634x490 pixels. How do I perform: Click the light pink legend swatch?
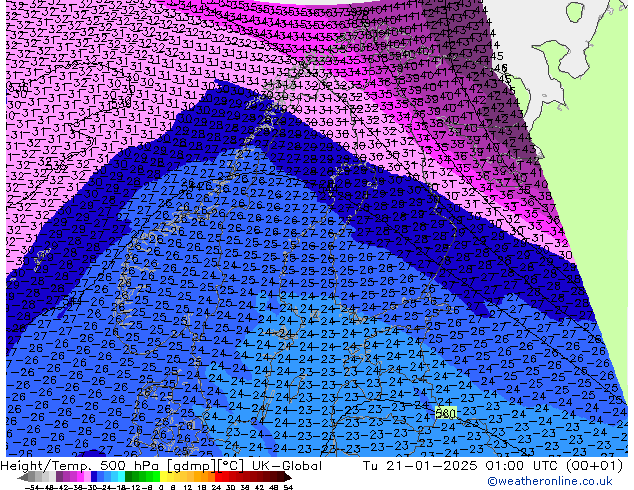pos(87,477)
